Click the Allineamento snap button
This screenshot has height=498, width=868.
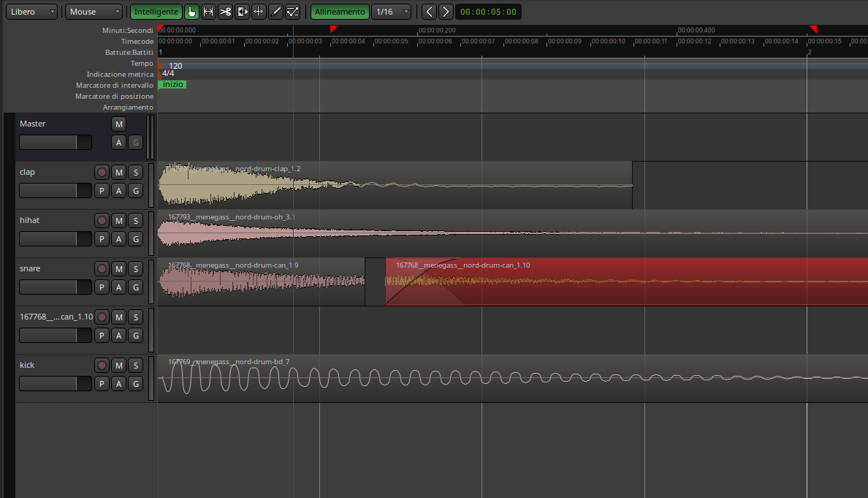pyautogui.click(x=340, y=12)
